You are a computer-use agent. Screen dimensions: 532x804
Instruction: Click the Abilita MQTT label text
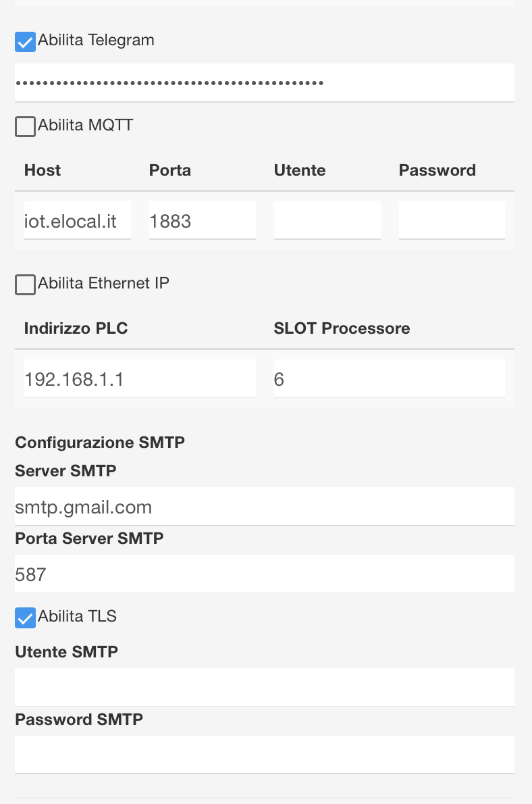pos(85,125)
